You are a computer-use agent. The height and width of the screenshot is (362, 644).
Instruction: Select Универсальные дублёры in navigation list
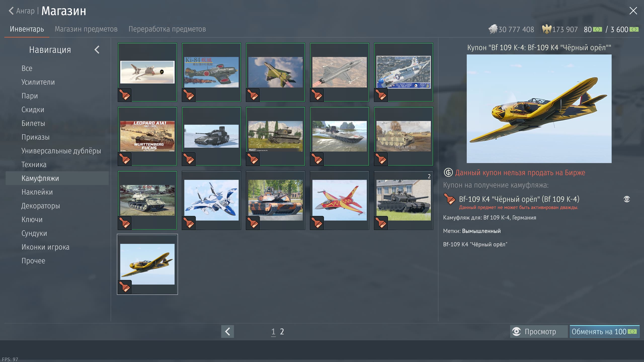pos(61,151)
